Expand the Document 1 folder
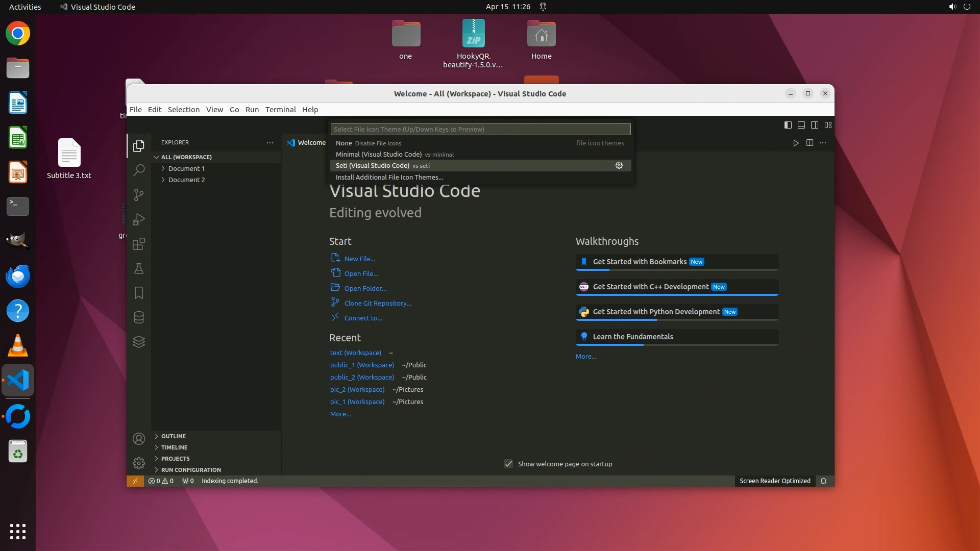 186,168
